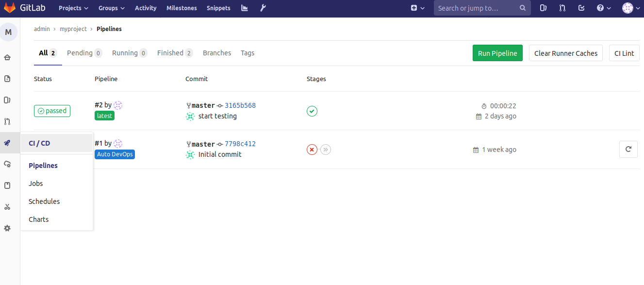Retry pipeline #1 with the refresh button

click(x=628, y=149)
